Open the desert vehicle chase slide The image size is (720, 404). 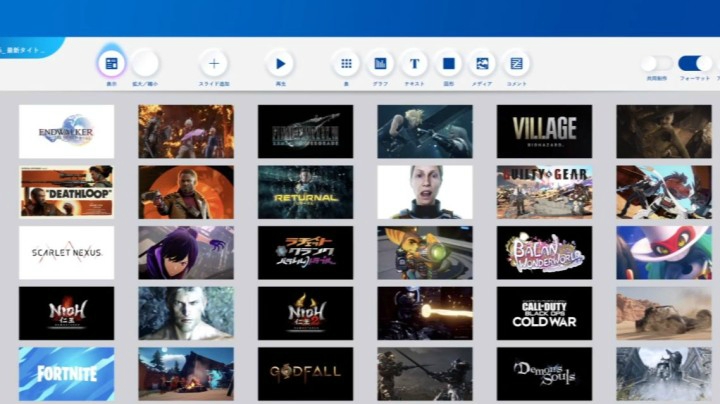click(x=664, y=313)
